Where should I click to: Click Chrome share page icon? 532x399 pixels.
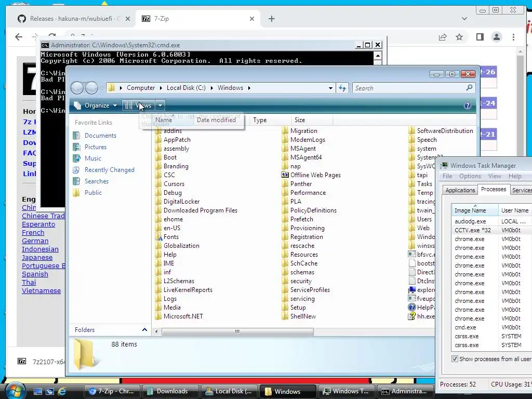(443, 37)
